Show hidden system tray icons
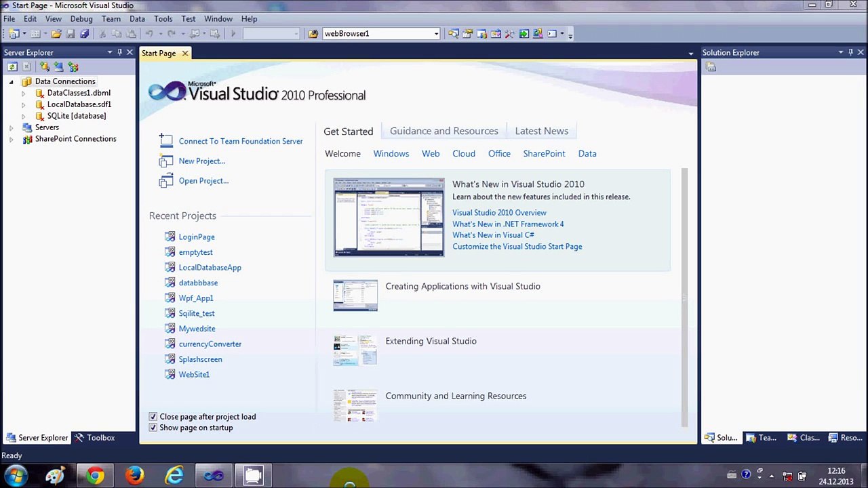 771,476
